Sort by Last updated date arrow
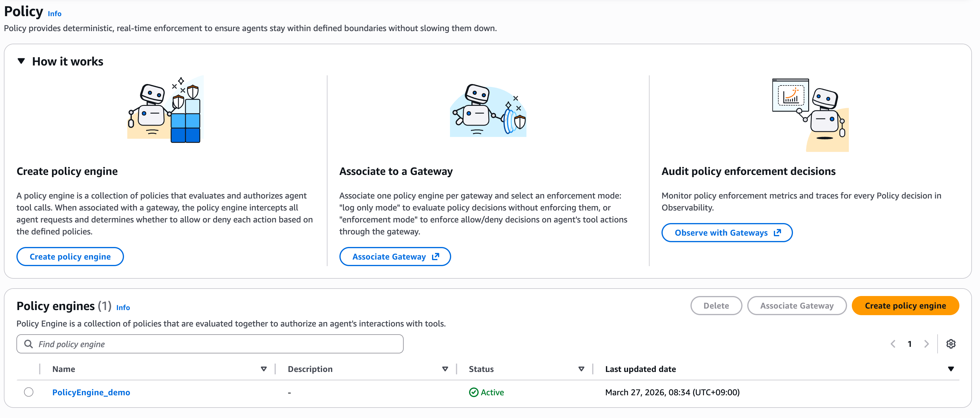The image size is (980, 418). click(951, 369)
